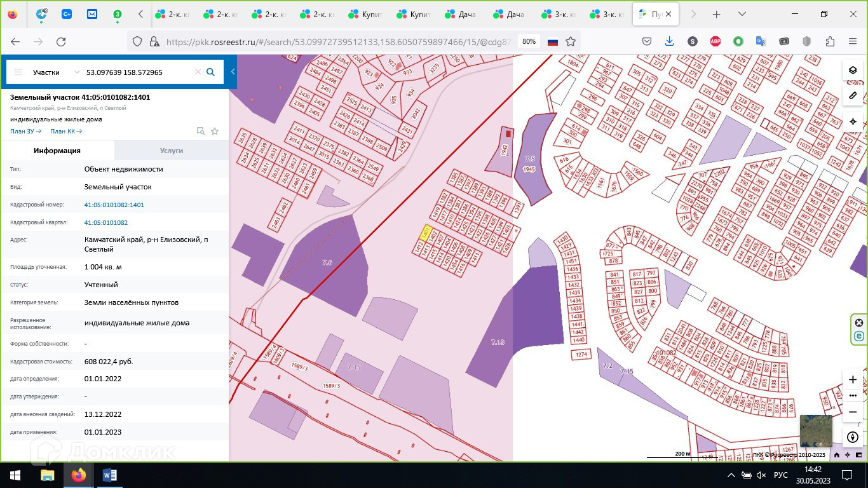
Task: Run search with magnifying glass icon
Action: [x=211, y=72]
